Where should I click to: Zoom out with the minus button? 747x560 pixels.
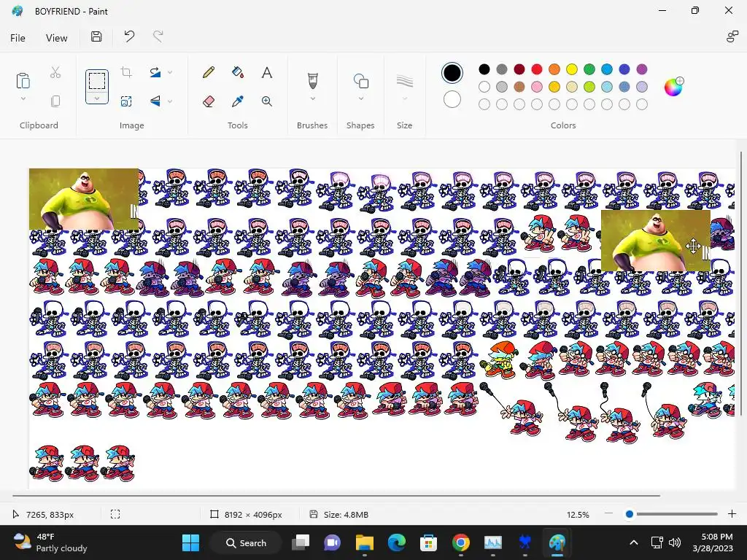(608, 514)
